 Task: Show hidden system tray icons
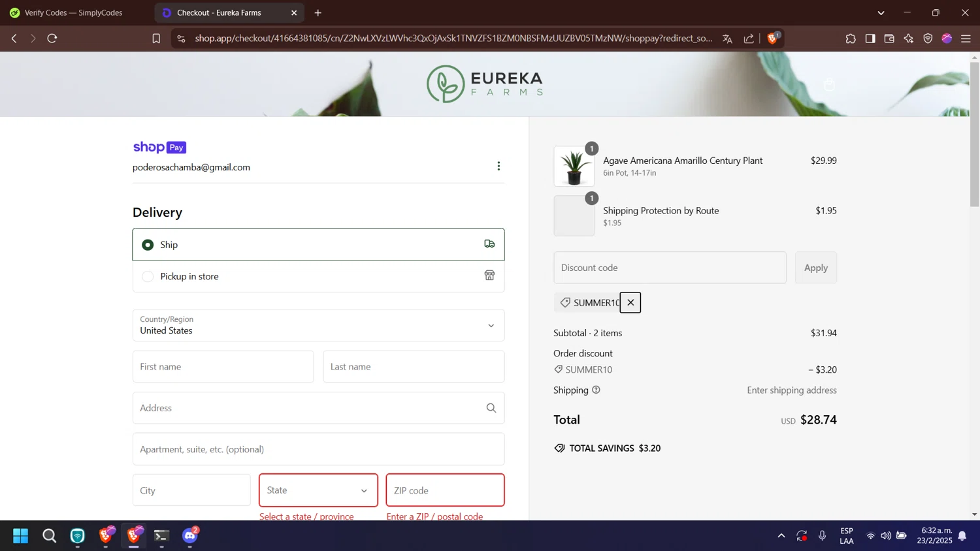pyautogui.click(x=781, y=536)
